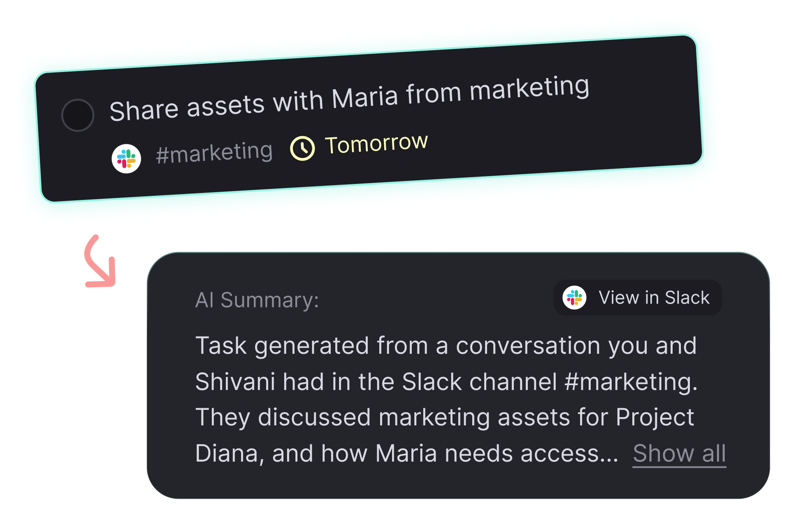Image resolution: width=803 pixels, height=532 pixels.
Task: Select the Tomorrow due date
Action: pos(376,144)
